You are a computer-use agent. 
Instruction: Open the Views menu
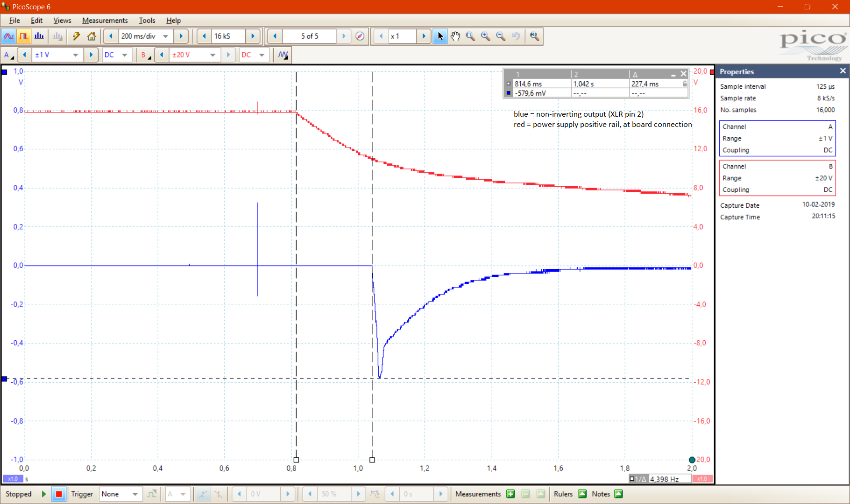(x=62, y=20)
